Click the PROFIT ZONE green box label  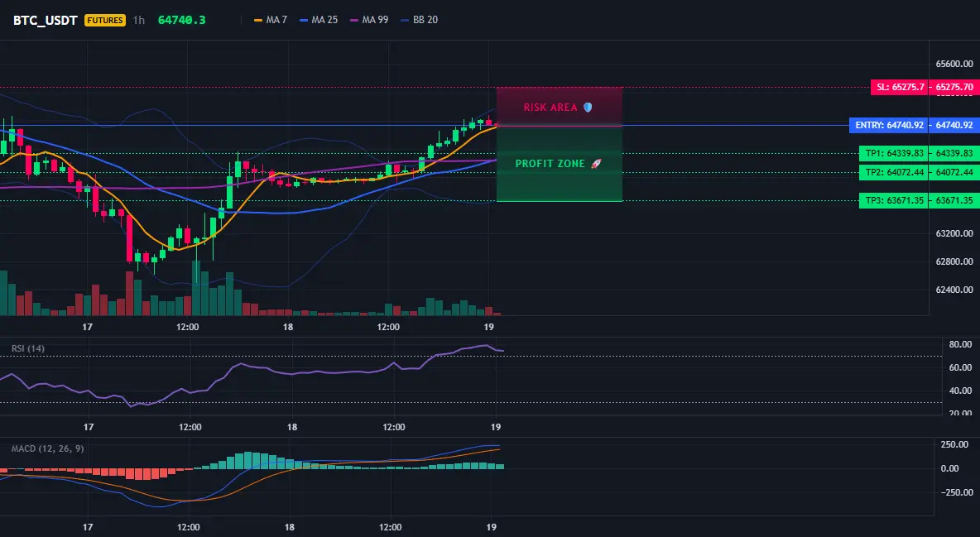click(x=550, y=164)
